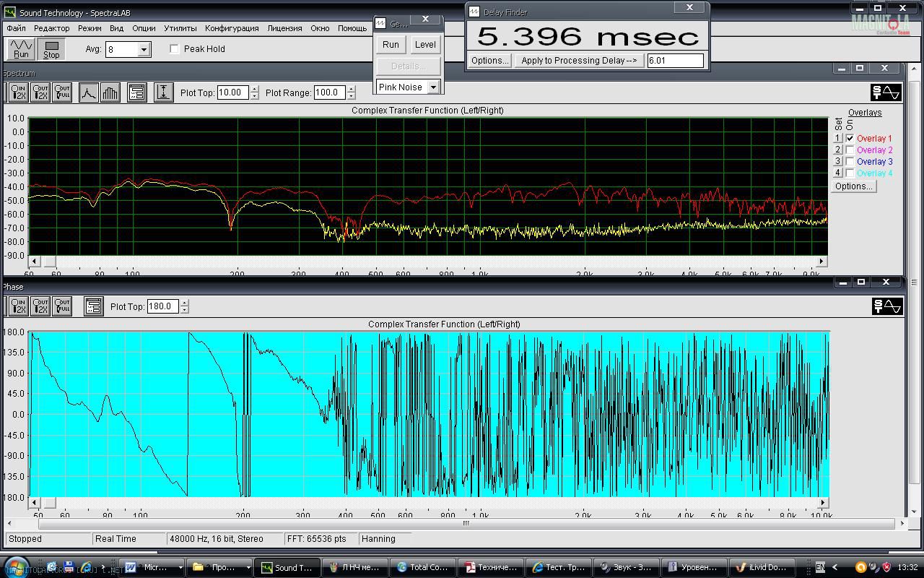
Task: Click the Set 2 overlay button
Action: tap(838, 150)
